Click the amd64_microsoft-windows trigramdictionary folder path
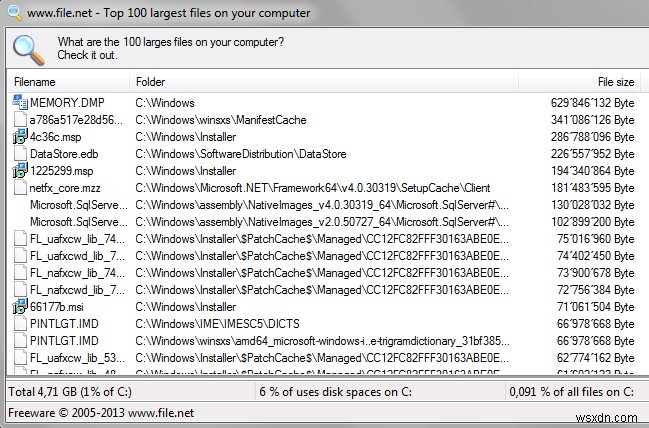The image size is (649, 428). pyautogui.click(x=322, y=341)
